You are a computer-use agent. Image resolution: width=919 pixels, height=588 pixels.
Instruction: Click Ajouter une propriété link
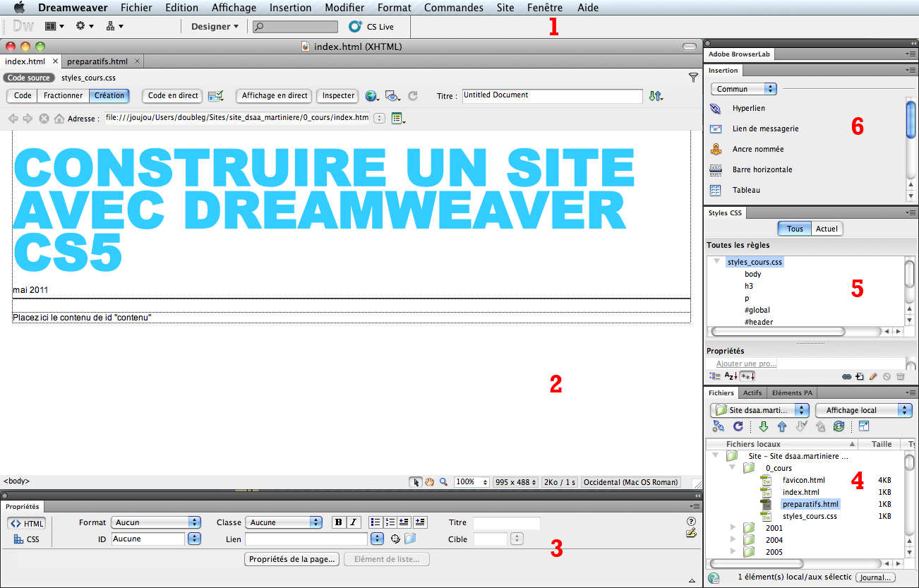746,364
